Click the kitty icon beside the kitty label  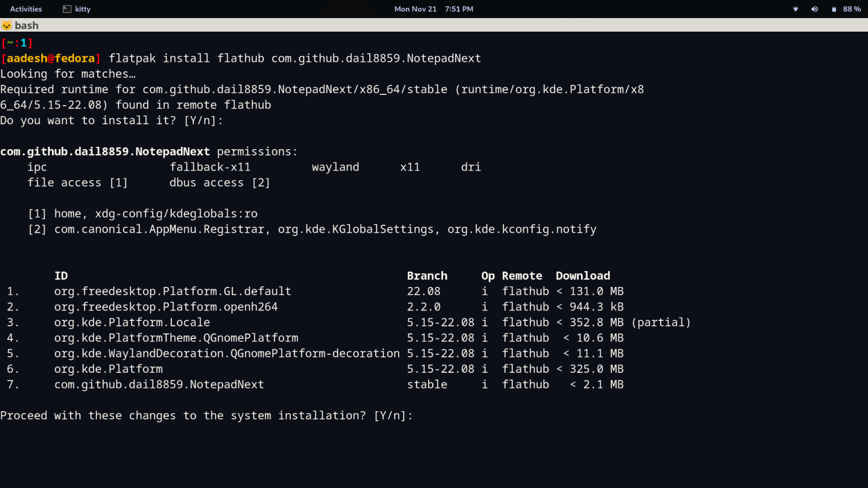(66, 8)
